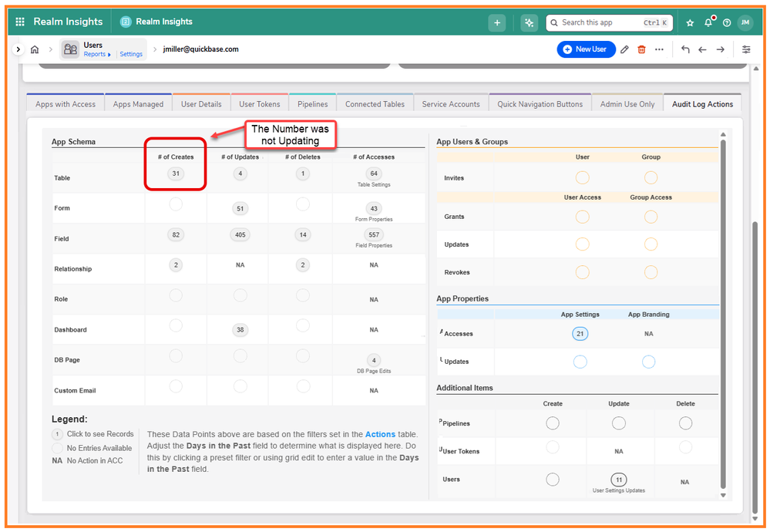The image size is (770, 532).
Task: Open Field creates count 82
Action: (176, 235)
